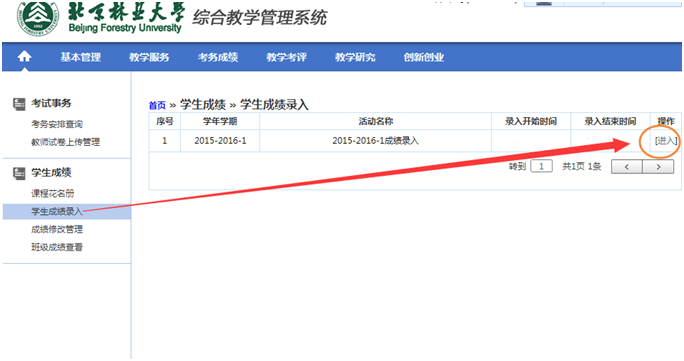Open 课程花名册 in sidebar
The height and width of the screenshot is (361, 684).
point(52,194)
